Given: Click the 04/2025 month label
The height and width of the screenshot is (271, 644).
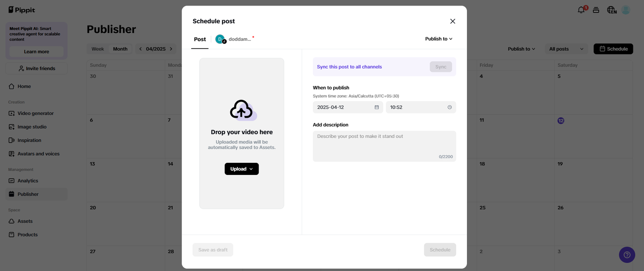Looking at the screenshot, I should pos(156,49).
